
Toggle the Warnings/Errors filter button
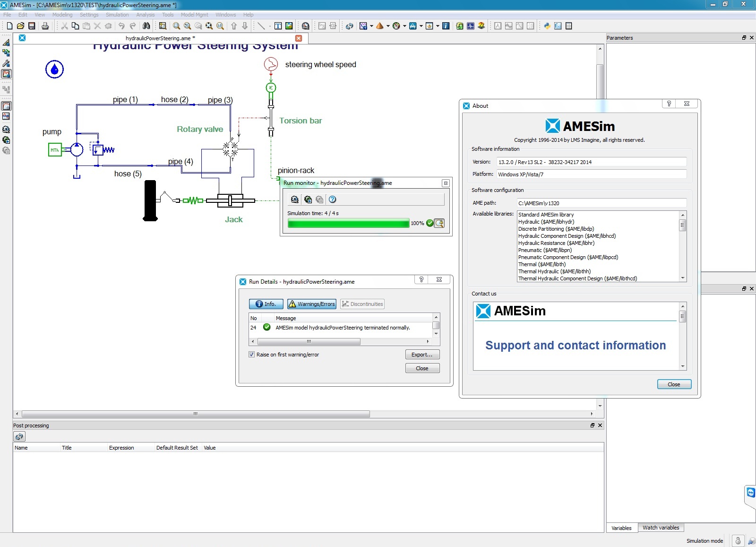click(312, 304)
